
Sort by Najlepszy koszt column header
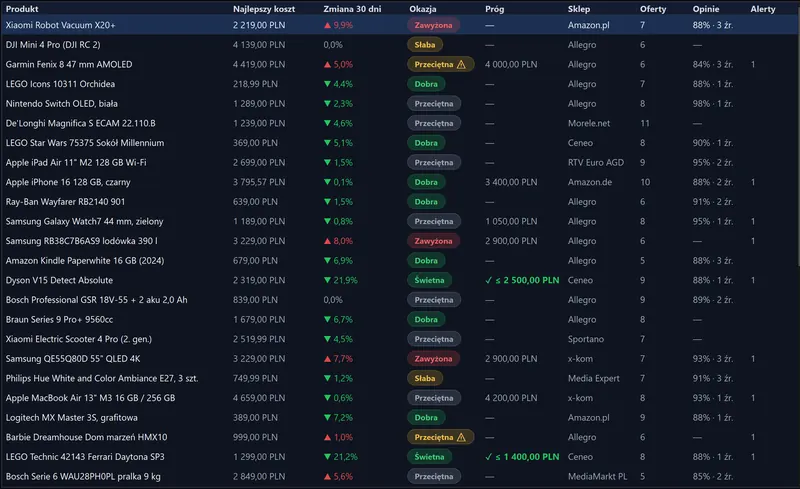click(x=264, y=9)
